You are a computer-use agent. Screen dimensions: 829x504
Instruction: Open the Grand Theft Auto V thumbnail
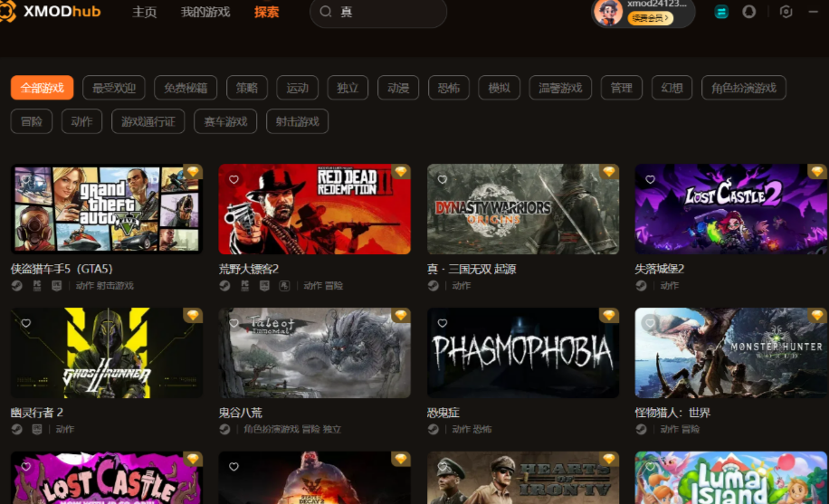tap(106, 209)
